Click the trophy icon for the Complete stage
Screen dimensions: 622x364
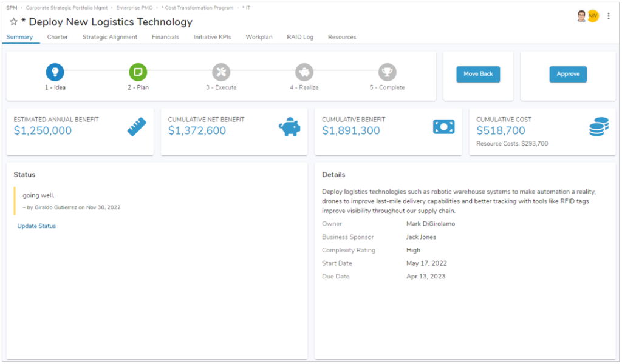[388, 72]
